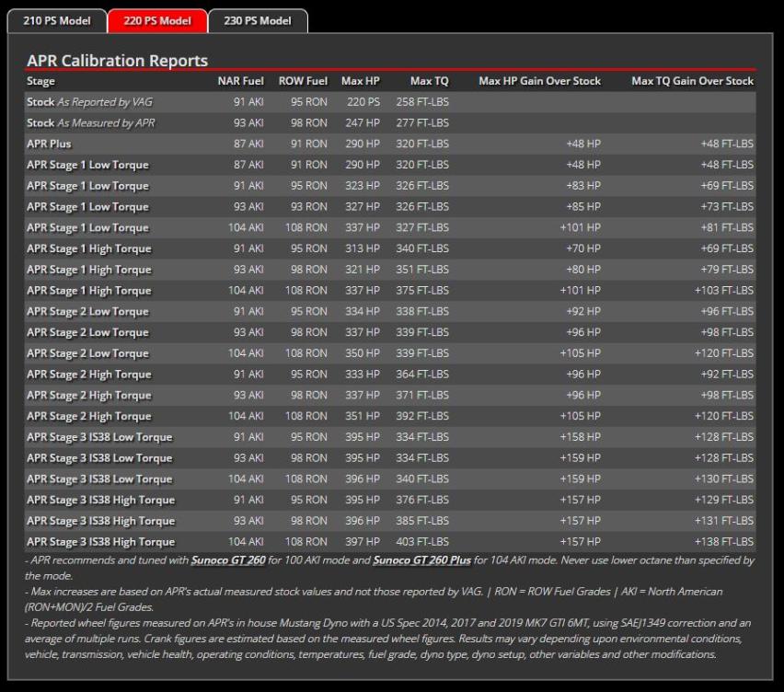Click the 392 FT-LBS cell

click(x=422, y=417)
